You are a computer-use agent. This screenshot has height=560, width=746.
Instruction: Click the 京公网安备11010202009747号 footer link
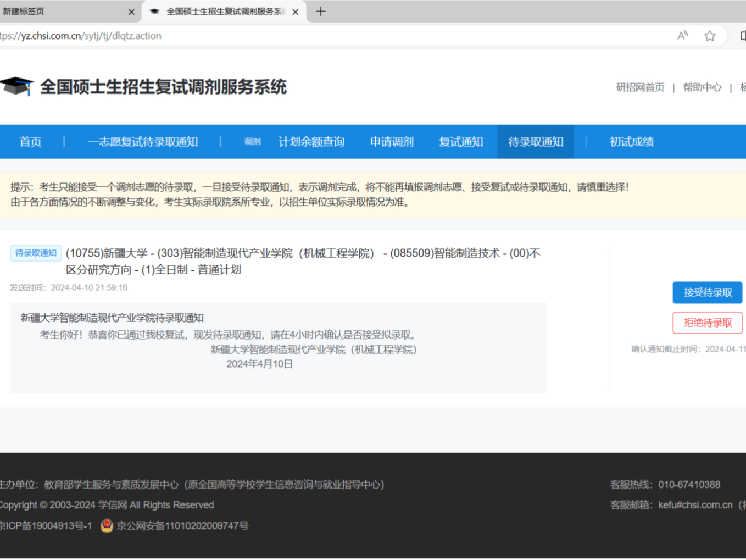[182, 526]
